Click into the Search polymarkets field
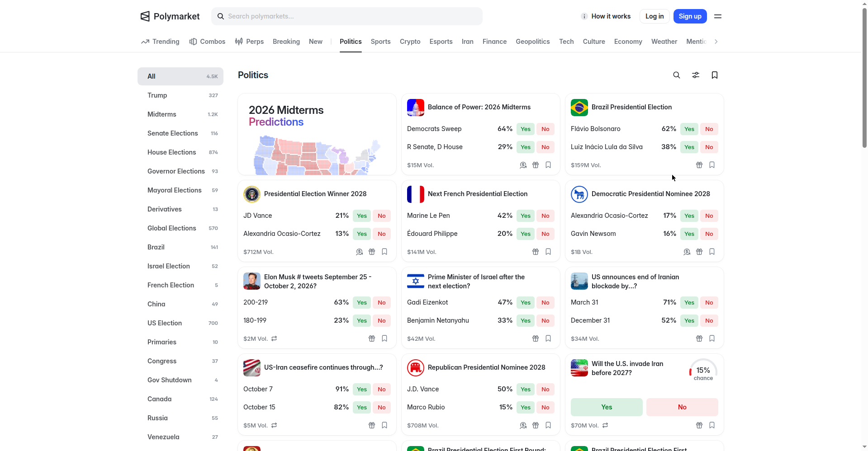The height and width of the screenshot is (451, 868). click(347, 16)
